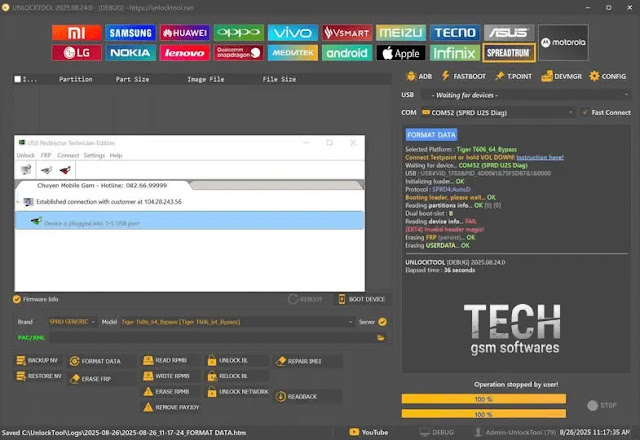
Task: Open the Lenovo brand tile
Action: click(x=184, y=53)
